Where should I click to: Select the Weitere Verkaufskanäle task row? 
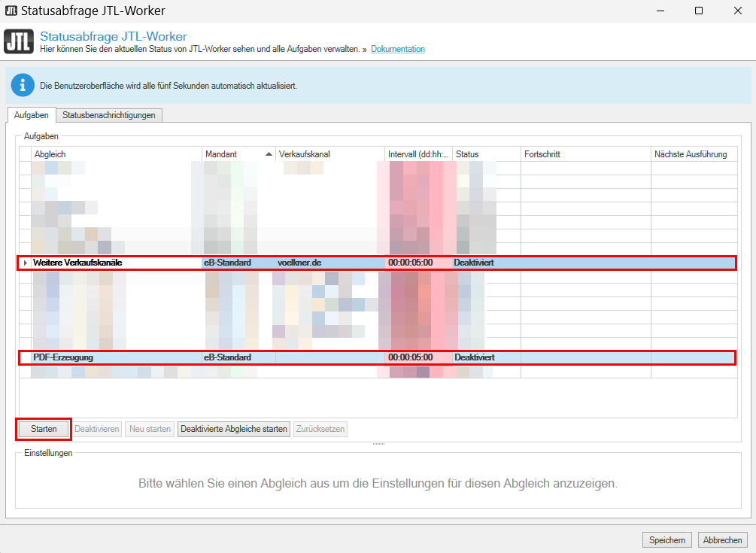tap(113, 263)
